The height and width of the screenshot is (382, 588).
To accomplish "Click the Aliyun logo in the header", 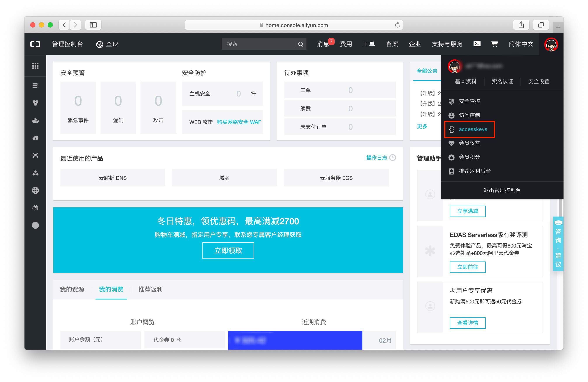I will pyautogui.click(x=35, y=44).
